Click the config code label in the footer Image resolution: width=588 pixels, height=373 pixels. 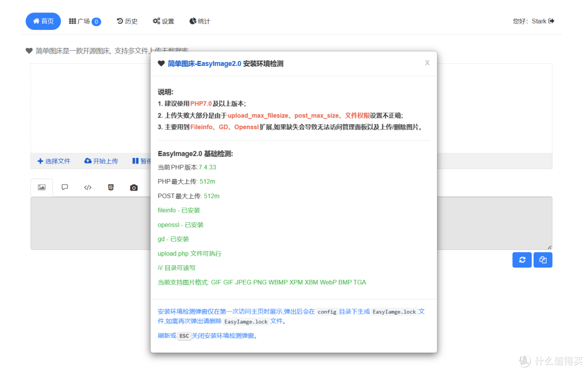pos(327,312)
